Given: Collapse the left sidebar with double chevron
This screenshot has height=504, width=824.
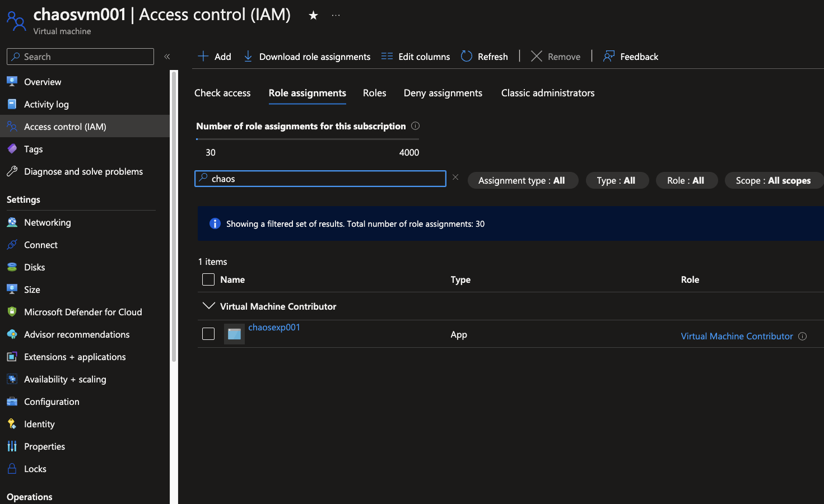Looking at the screenshot, I should click(167, 57).
